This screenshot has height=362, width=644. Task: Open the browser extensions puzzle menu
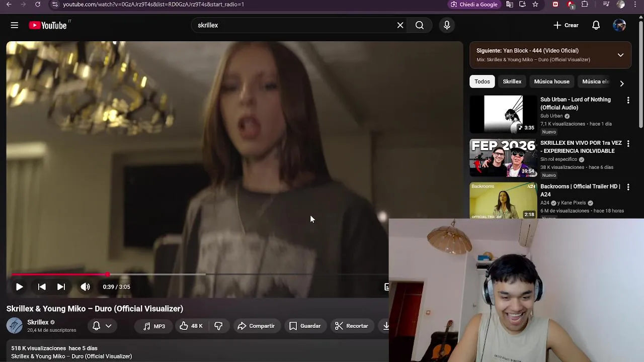coord(585,4)
